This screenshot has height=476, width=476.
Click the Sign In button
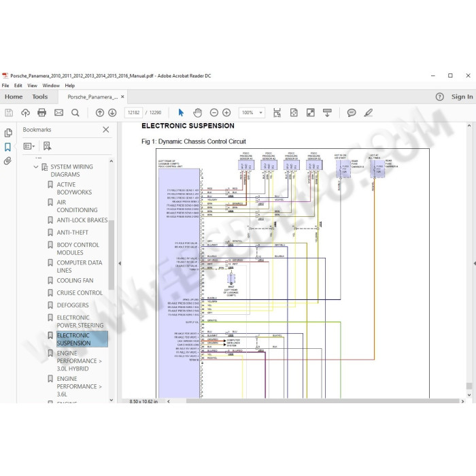click(x=462, y=97)
